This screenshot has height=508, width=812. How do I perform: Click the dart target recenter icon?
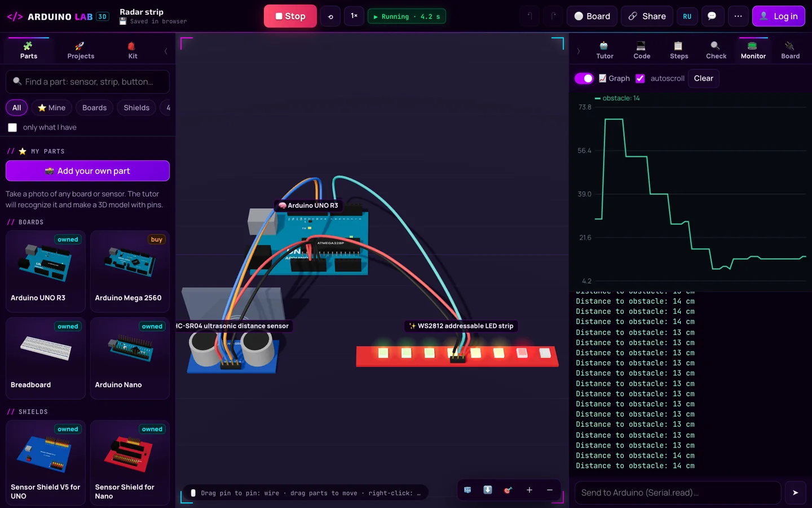(508, 490)
